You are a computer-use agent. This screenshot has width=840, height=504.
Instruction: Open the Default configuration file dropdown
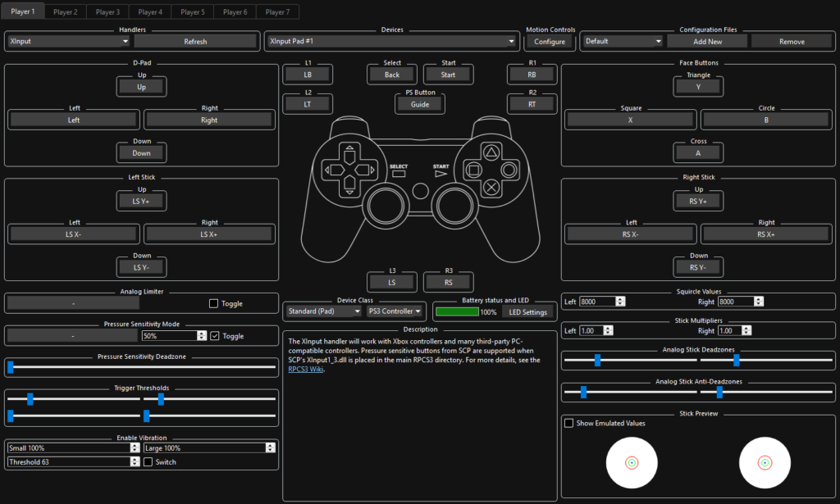click(x=623, y=41)
